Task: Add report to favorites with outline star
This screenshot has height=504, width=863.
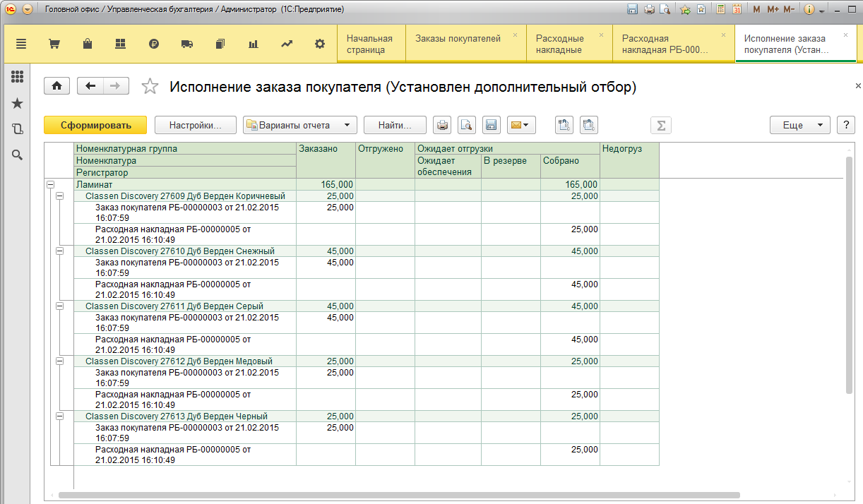Action: [x=150, y=86]
